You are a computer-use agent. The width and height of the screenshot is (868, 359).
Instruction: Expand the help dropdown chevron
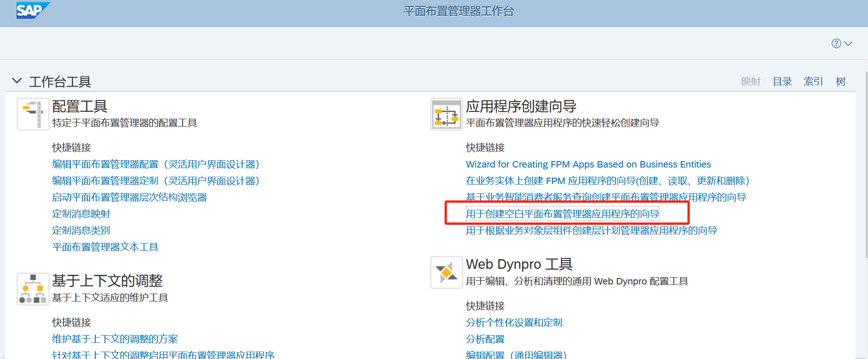[x=848, y=43]
